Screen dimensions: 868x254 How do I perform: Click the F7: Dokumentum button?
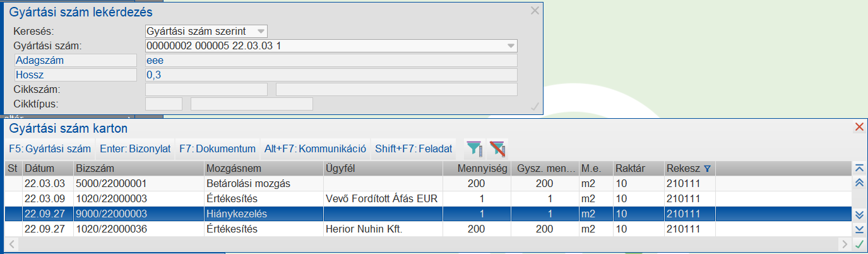pos(217,149)
